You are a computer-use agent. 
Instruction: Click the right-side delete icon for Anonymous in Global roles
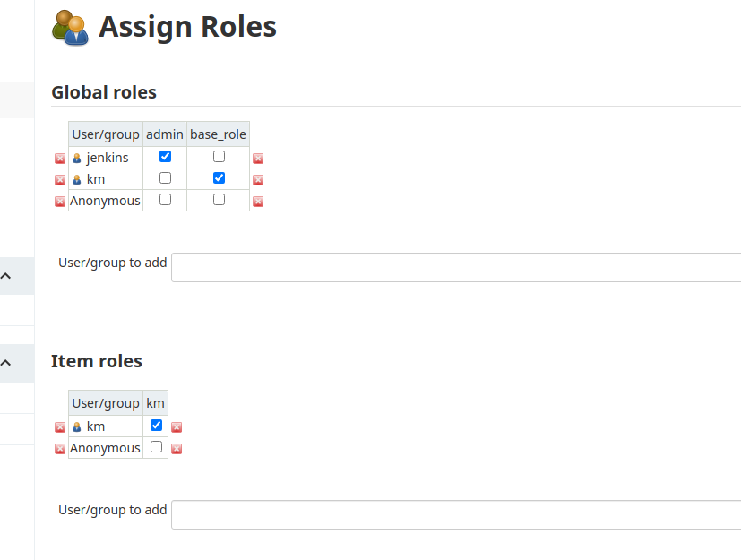tap(258, 202)
